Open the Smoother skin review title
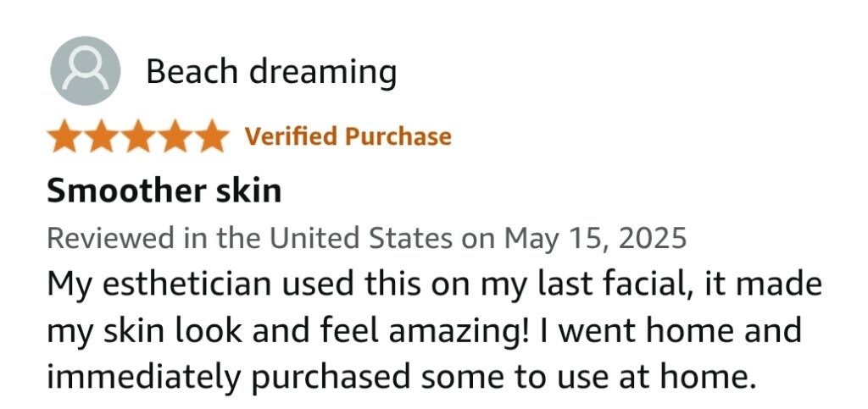Viewport: 868px width, 409px height. (x=164, y=191)
